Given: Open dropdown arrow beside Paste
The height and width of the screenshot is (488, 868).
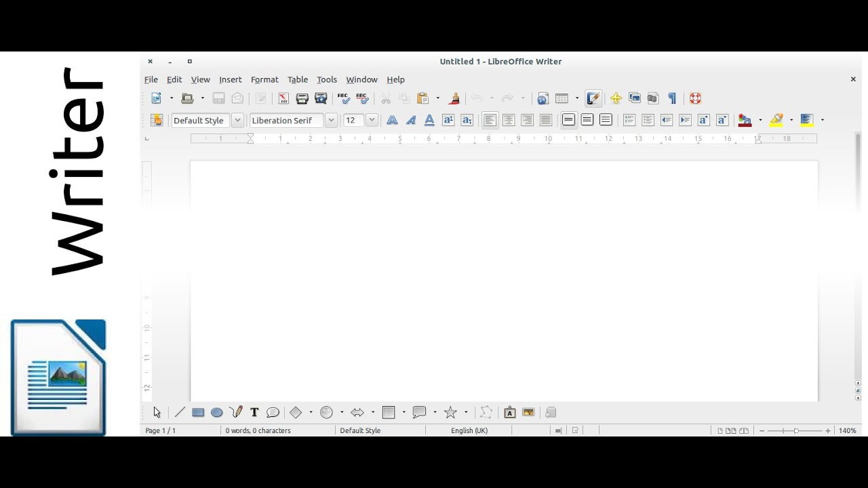Looking at the screenshot, I should click(x=437, y=98).
